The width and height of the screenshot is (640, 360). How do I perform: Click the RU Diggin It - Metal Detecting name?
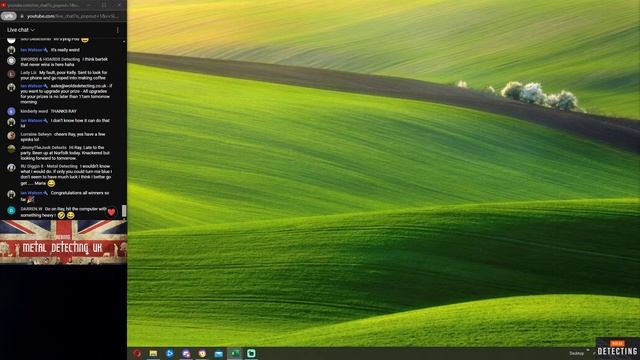click(x=49, y=166)
